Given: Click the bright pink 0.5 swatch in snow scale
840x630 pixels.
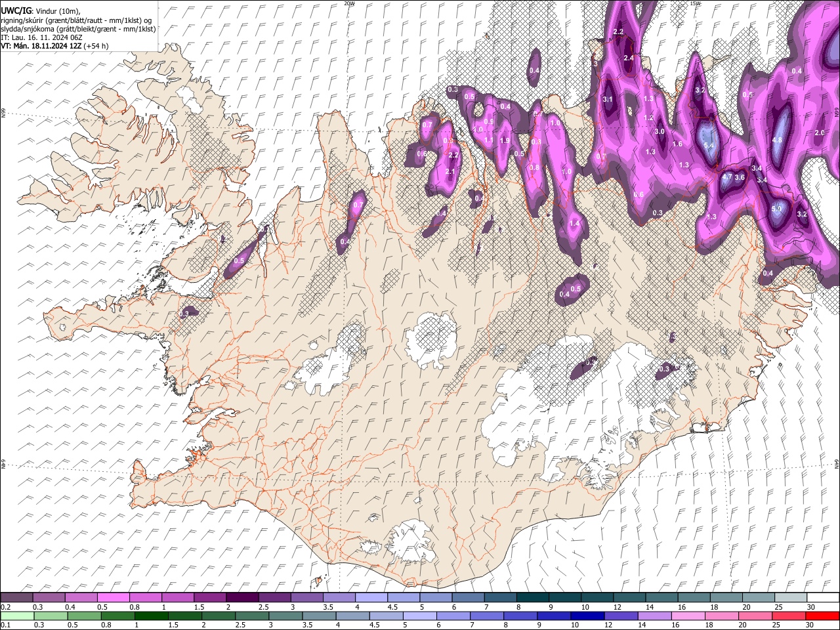Looking at the screenshot, I should tap(113, 598).
